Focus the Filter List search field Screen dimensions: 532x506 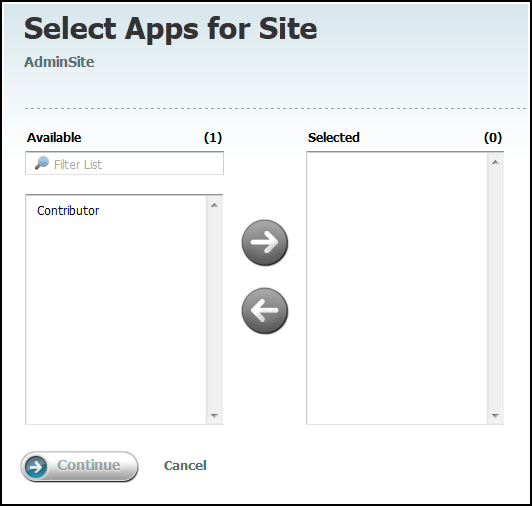coord(125,164)
